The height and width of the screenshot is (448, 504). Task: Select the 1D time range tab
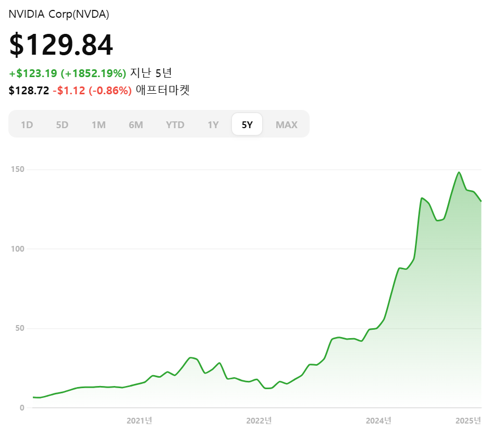tap(27, 125)
